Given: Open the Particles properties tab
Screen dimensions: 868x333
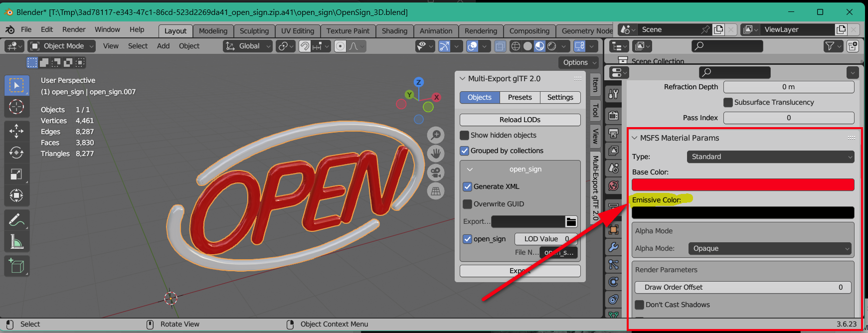Looking at the screenshot, I should [x=613, y=264].
